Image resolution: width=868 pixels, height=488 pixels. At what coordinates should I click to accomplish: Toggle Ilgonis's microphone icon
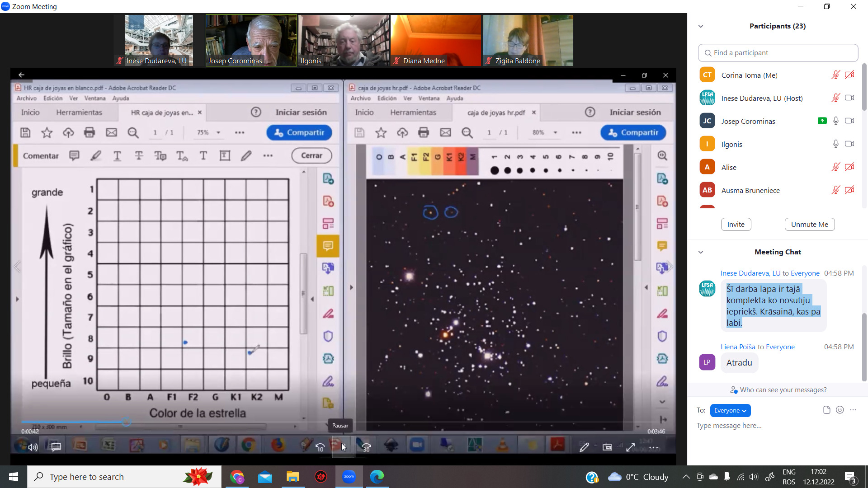pyautogui.click(x=835, y=144)
